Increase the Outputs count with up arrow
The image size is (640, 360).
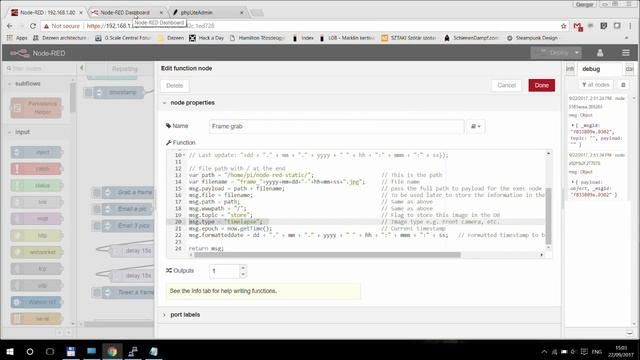pos(243,268)
